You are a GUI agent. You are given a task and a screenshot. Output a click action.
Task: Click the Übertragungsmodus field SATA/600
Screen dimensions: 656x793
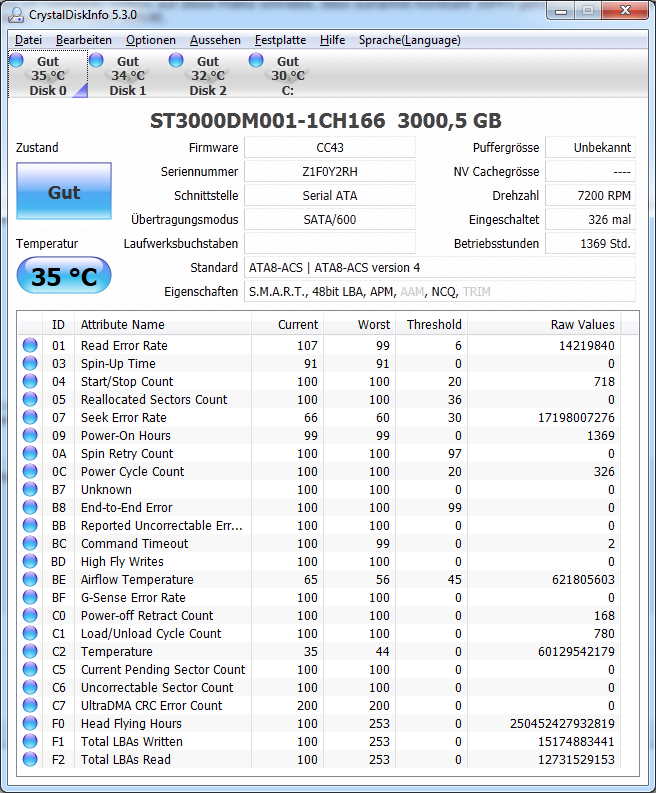pos(330,219)
